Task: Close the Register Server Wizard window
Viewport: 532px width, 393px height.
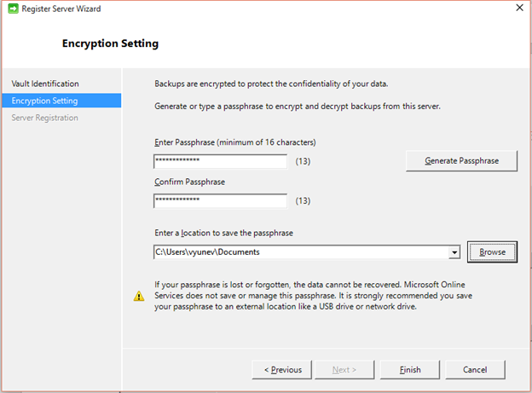Action: click(x=518, y=9)
